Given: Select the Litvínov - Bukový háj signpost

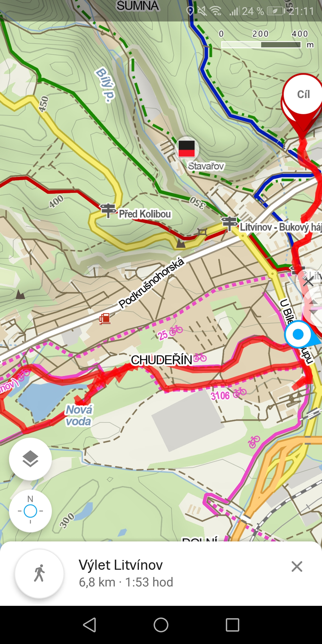Looking at the screenshot, I should tap(229, 223).
